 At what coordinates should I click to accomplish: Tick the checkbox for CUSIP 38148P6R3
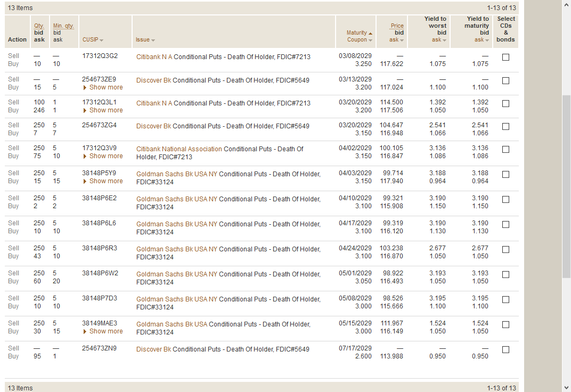click(505, 250)
